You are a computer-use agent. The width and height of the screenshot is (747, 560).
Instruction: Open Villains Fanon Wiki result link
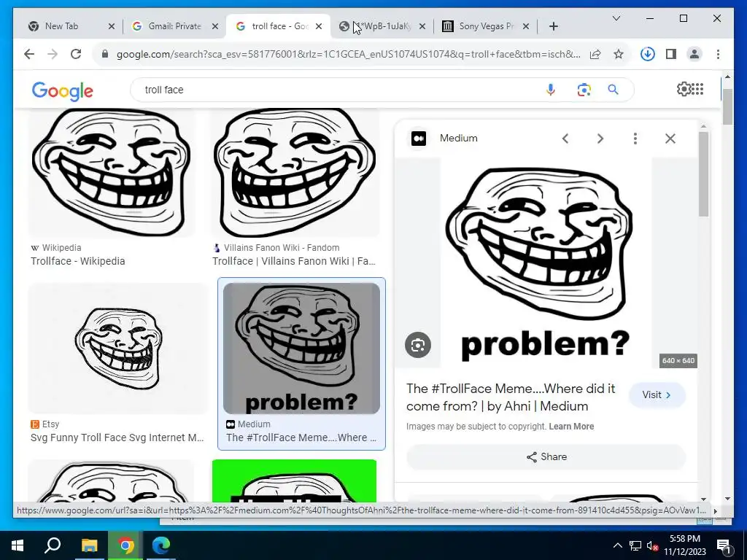(294, 261)
